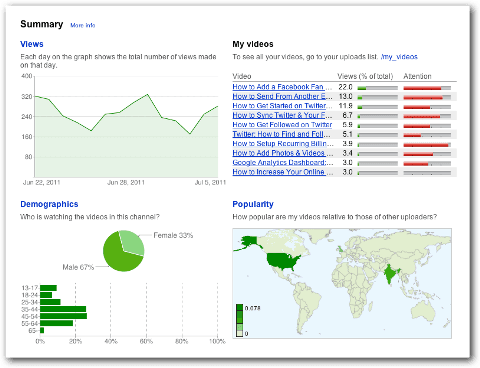Viewport: 480px width, 368px height.
Task: Click the 13-17 age group bar
Action: [x=48, y=288]
